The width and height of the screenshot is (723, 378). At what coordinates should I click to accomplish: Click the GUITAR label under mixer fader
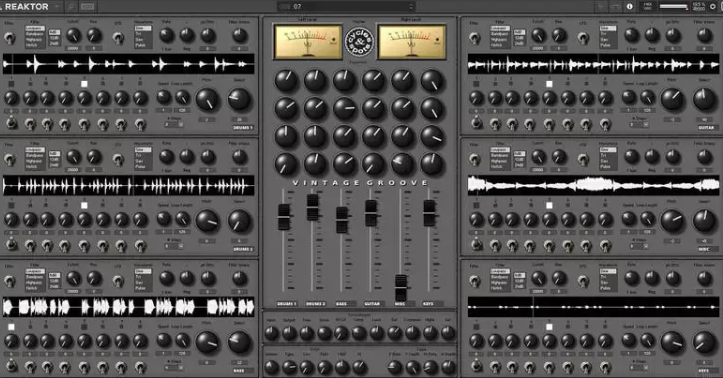373,304
